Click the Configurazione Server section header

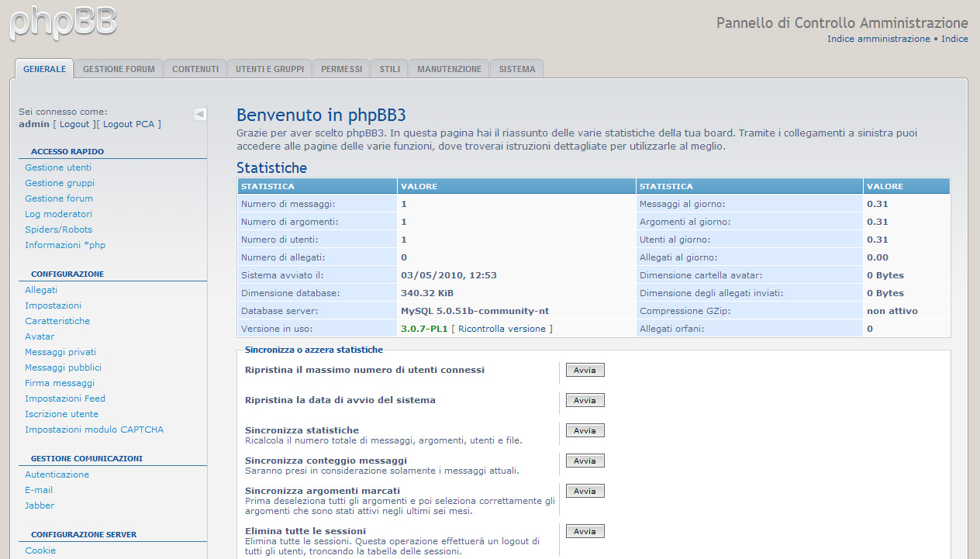[84, 535]
